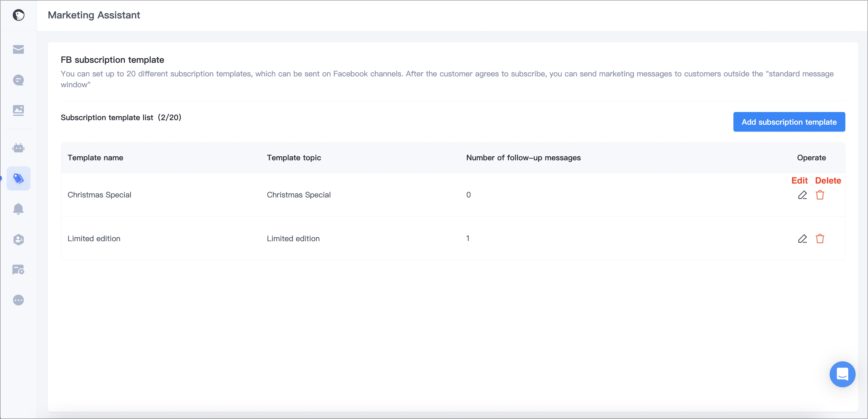The image size is (868, 419).
Task: Open the notification bell sidebar icon
Action: coord(18,209)
